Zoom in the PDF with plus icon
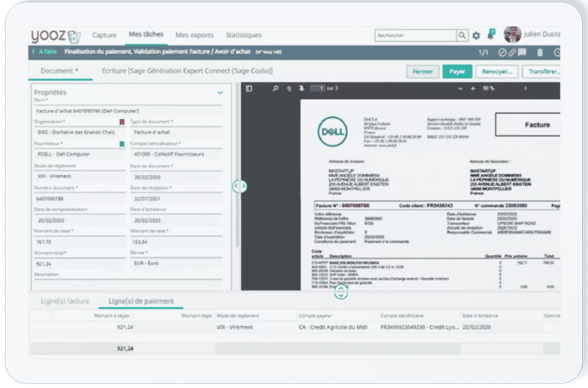Viewport: 588px width, 388px height. coord(473,89)
